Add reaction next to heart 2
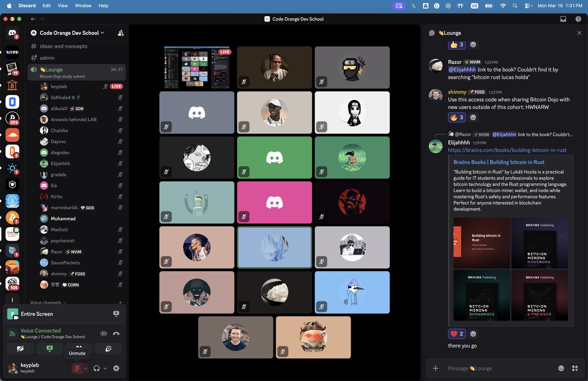 (x=473, y=334)
